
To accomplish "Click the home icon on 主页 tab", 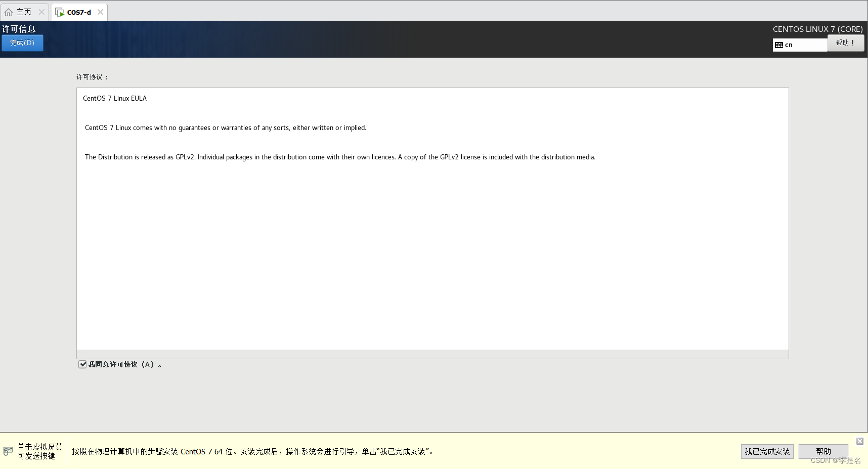I will coord(9,12).
